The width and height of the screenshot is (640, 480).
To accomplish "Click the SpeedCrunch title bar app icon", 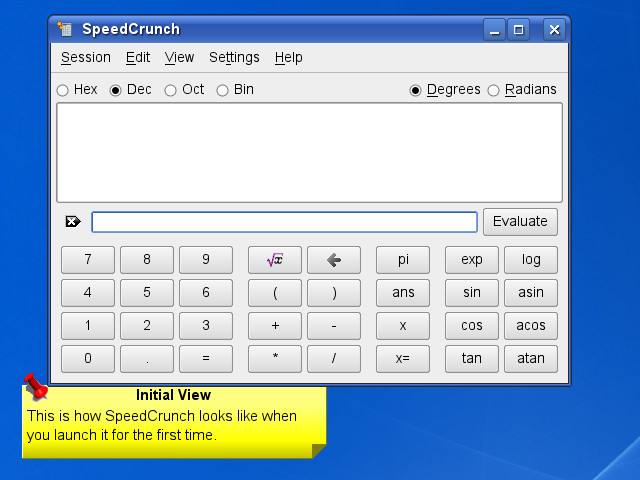I will 64,29.
